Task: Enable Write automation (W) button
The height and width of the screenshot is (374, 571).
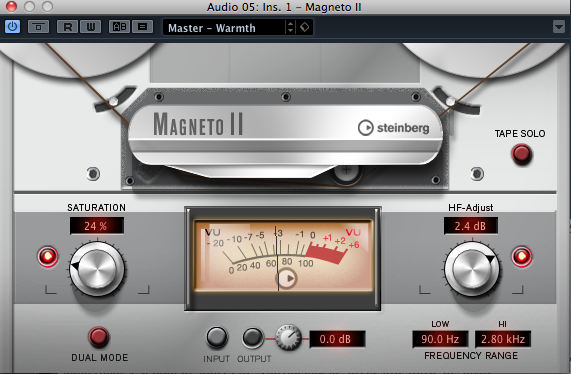Action: 91,27
